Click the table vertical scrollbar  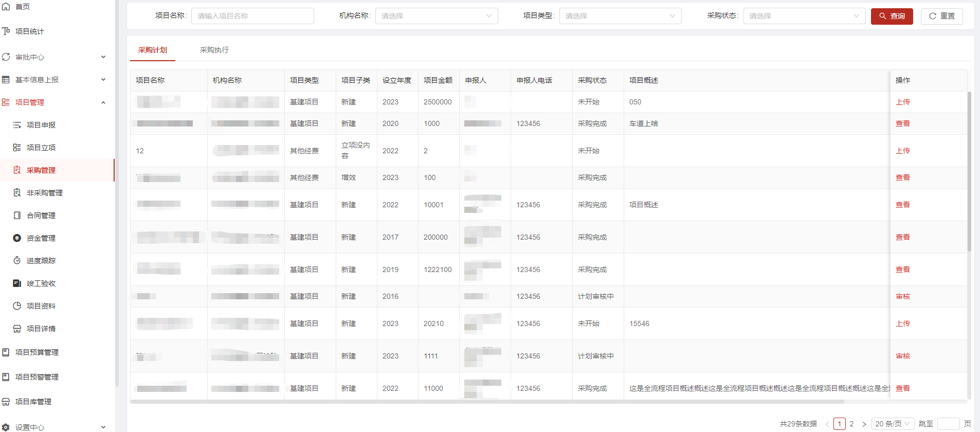969,171
